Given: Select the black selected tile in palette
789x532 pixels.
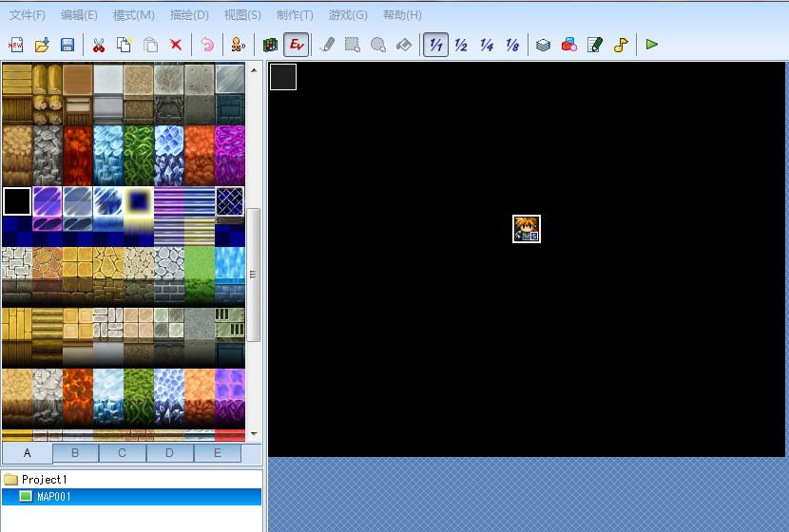Looking at the screenshot, I should tap(17, 201).
